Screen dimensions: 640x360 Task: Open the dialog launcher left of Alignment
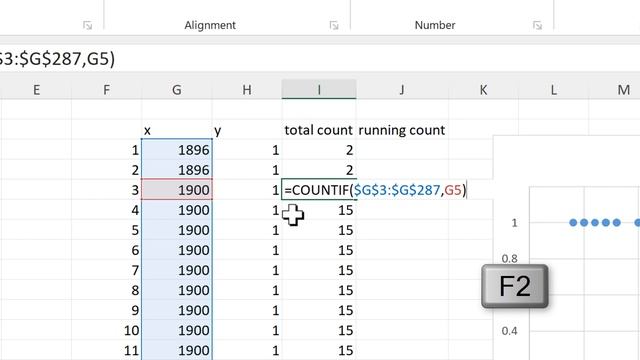point(87,26)
